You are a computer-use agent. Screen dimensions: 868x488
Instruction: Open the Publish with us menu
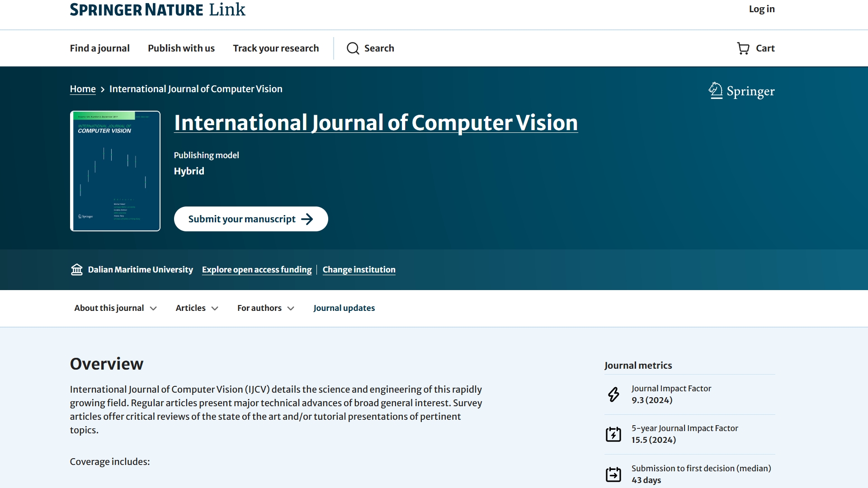pos(181,48)
